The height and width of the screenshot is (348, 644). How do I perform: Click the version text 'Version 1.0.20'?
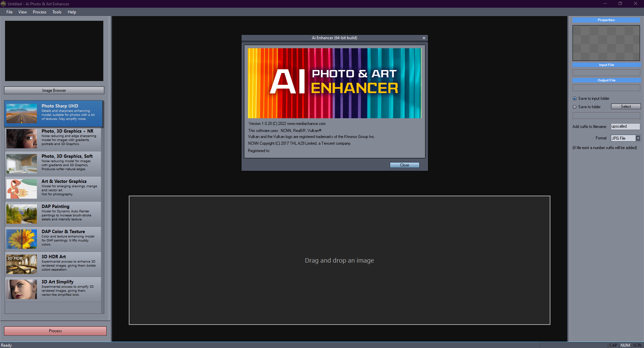(260, 124)
